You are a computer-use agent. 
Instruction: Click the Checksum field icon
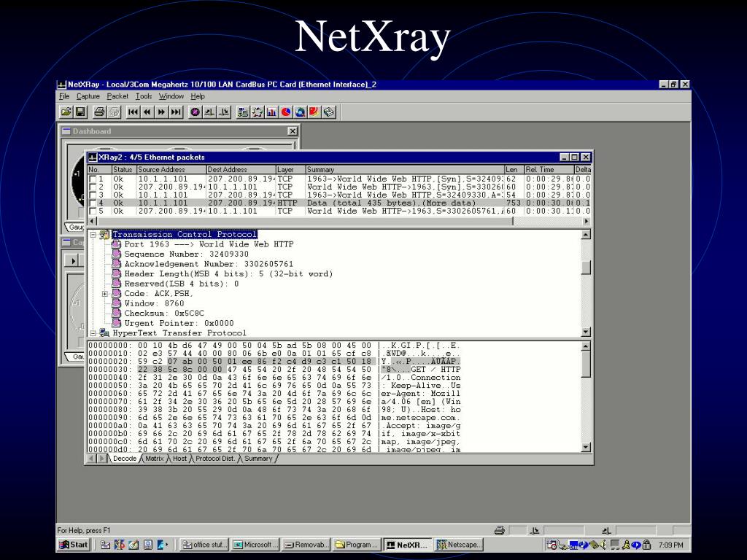(x=116, y=313)
